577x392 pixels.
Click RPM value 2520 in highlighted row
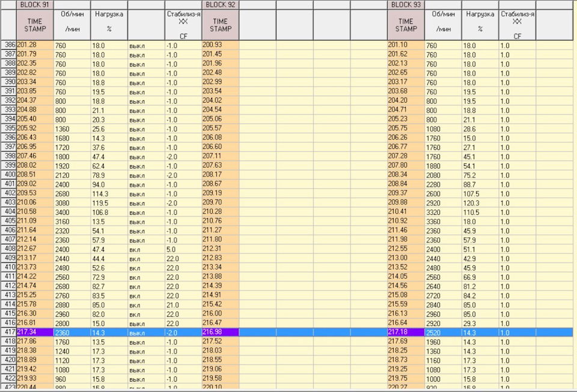[443, 333]
